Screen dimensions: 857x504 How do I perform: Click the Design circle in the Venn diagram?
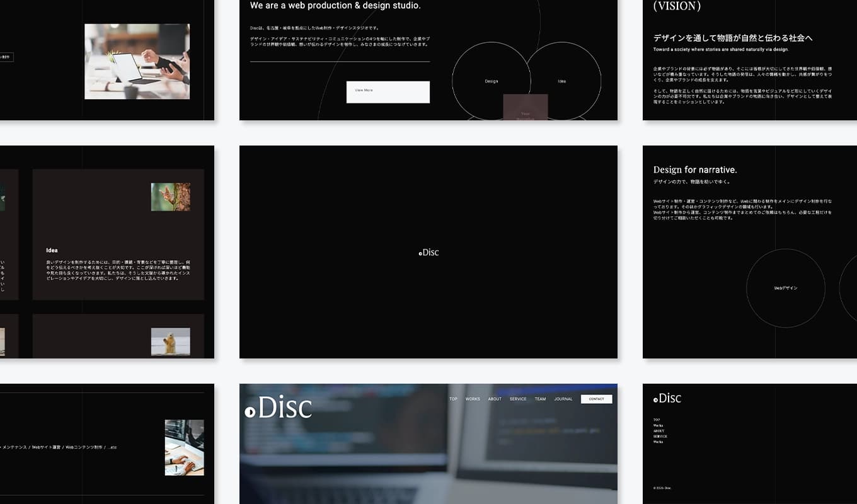(x=492, y=81)
